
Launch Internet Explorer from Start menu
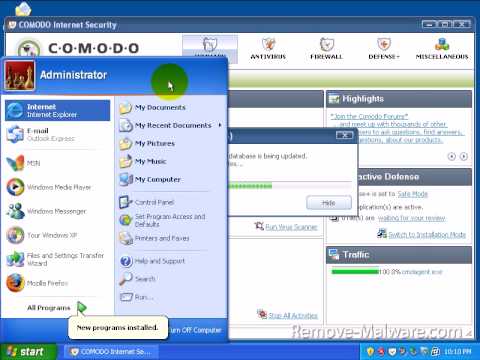[x=57, y=110]
